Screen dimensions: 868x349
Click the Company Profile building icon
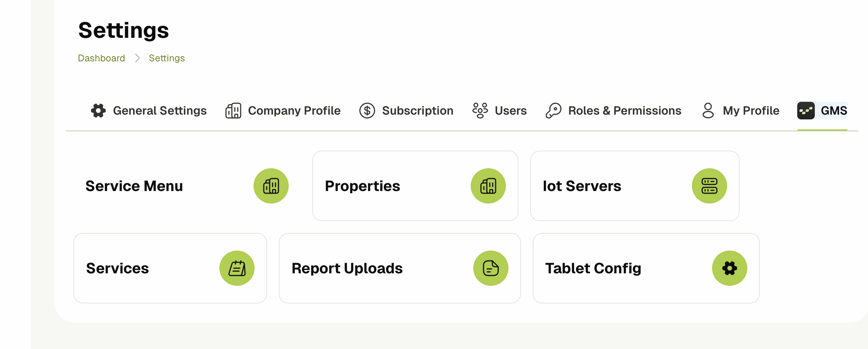click(233, 111)
